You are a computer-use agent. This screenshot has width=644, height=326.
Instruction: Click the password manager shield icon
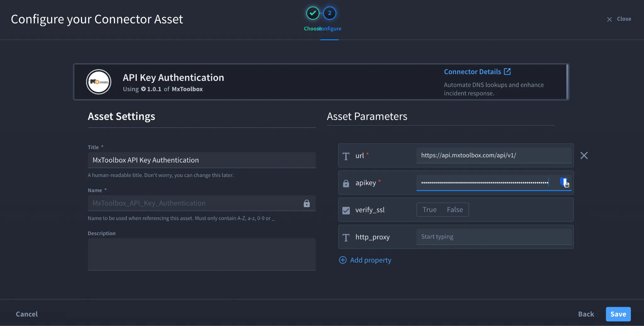click(x=564, y=182)
